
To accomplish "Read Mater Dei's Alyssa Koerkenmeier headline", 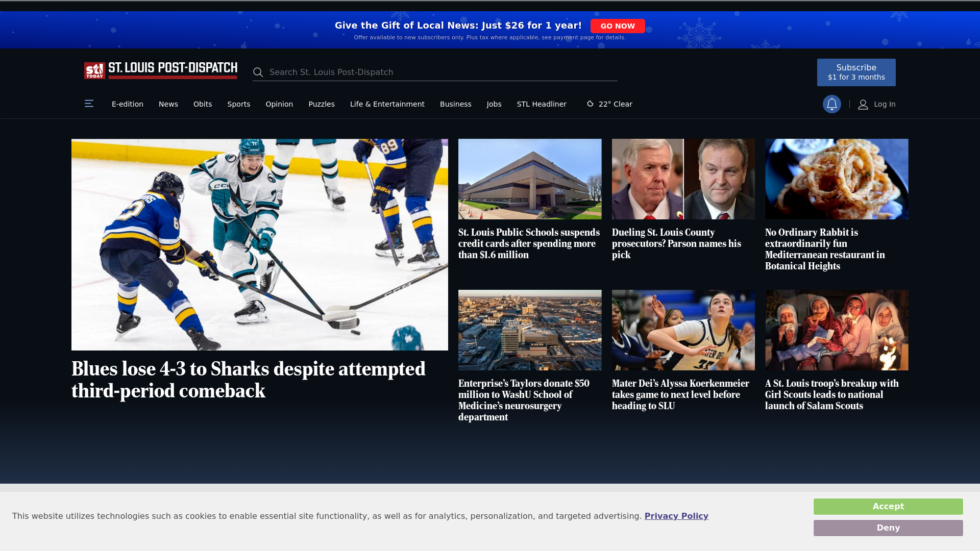I will [681, 395].
